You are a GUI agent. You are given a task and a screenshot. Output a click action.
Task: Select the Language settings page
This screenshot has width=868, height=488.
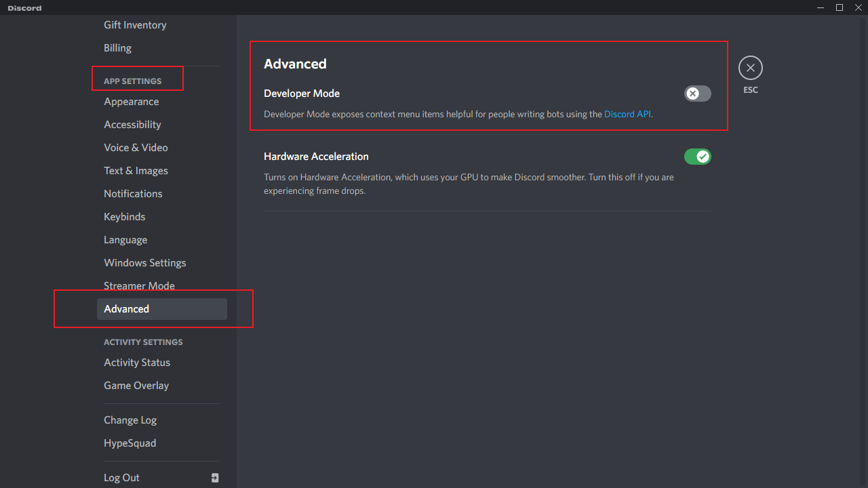[125, 240]
